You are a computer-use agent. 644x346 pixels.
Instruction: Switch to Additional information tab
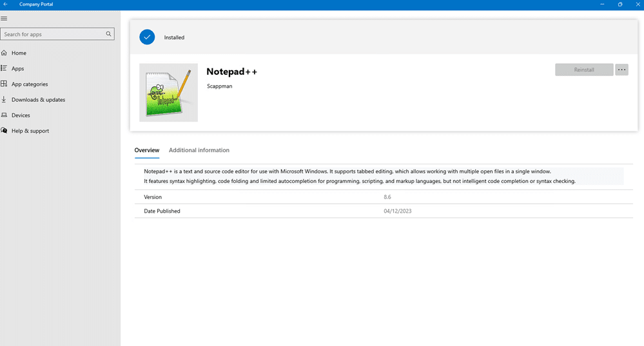[x=199, y=150]
